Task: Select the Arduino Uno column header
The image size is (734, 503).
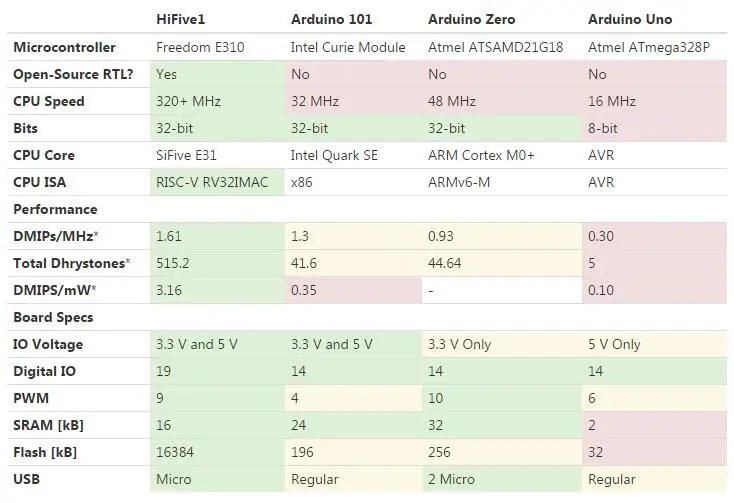Action: 630,19
